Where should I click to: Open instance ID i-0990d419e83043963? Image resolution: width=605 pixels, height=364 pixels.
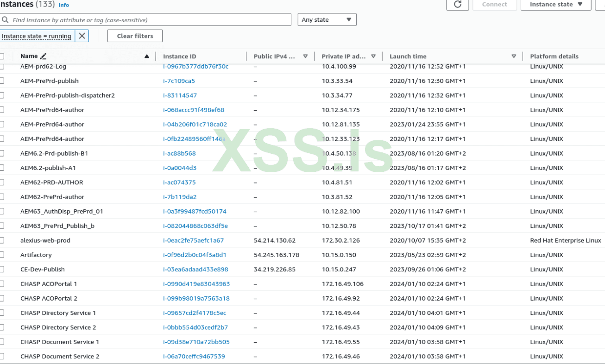(x=196, y=284)
